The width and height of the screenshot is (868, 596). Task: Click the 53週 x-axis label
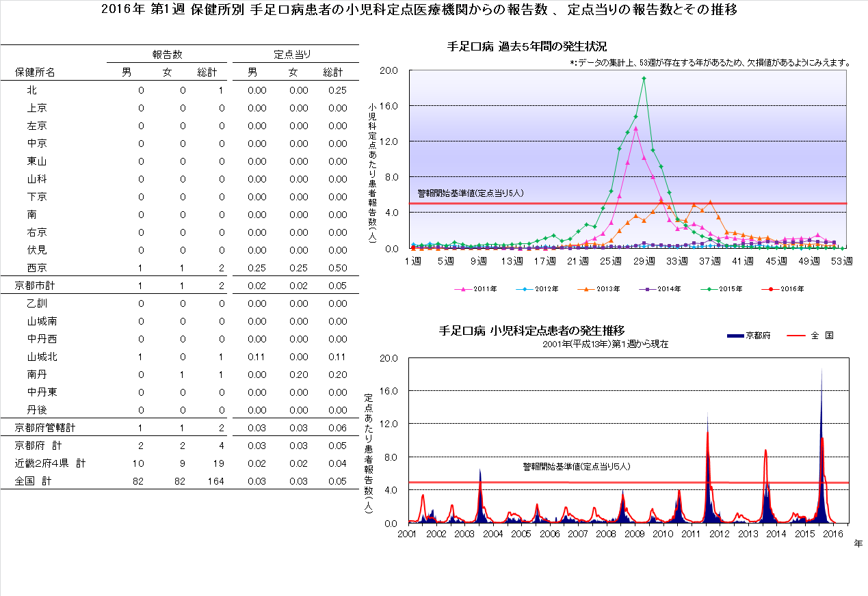[x=843, y=260]
